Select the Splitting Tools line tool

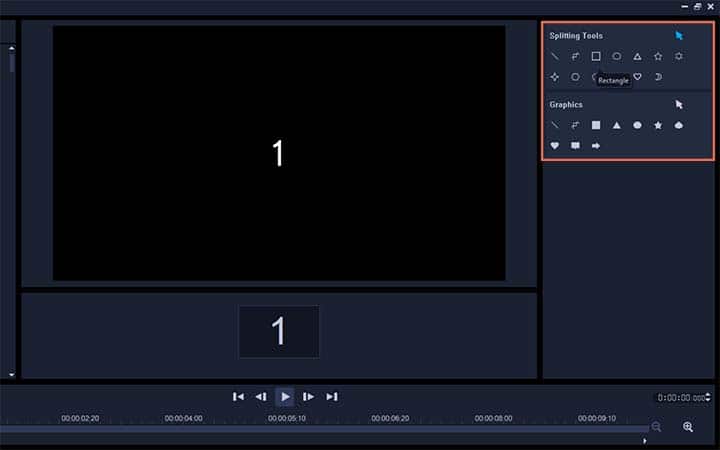[555, 56]
